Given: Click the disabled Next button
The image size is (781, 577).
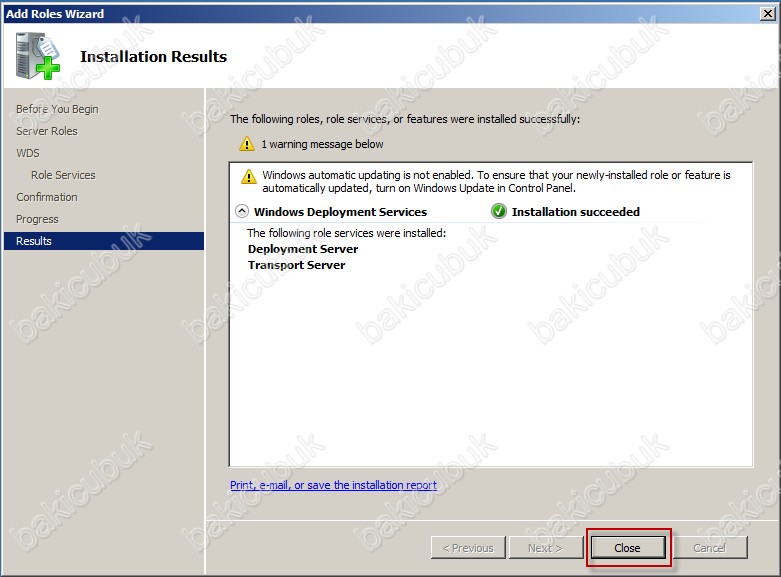Looking at the screenshot, I should 545,548.
